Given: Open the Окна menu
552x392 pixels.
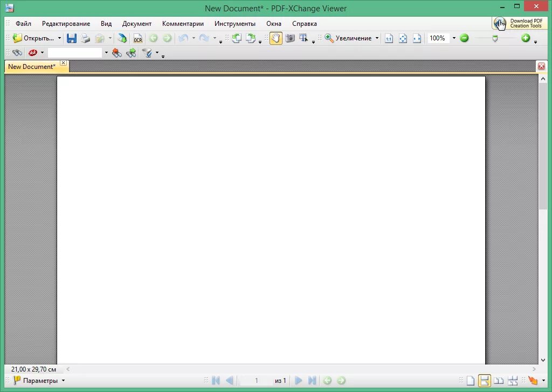Looking at the screenshot, I should click(273, 24).
